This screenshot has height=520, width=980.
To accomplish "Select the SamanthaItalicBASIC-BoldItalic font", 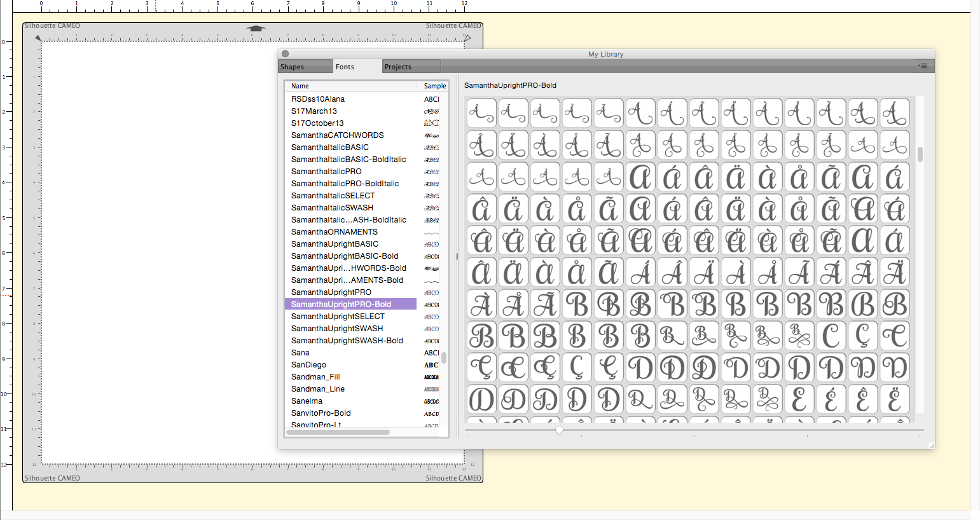I will (x=362, y=160).
